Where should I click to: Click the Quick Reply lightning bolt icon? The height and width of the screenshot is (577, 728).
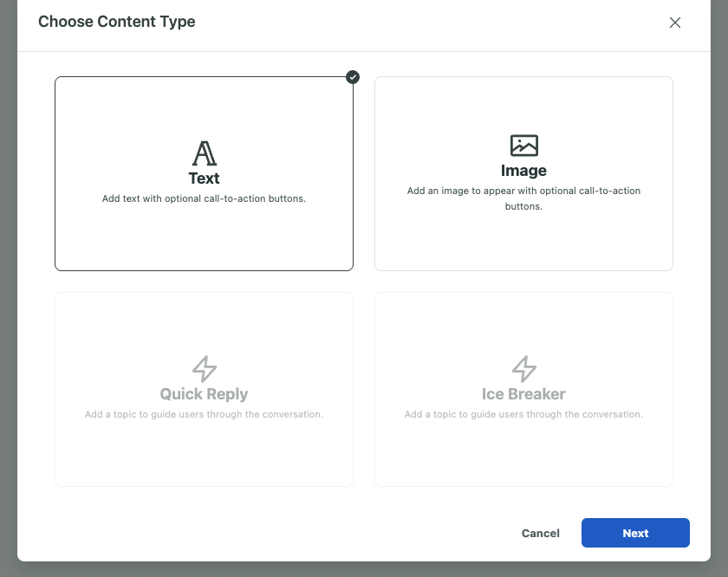[205, 369]
